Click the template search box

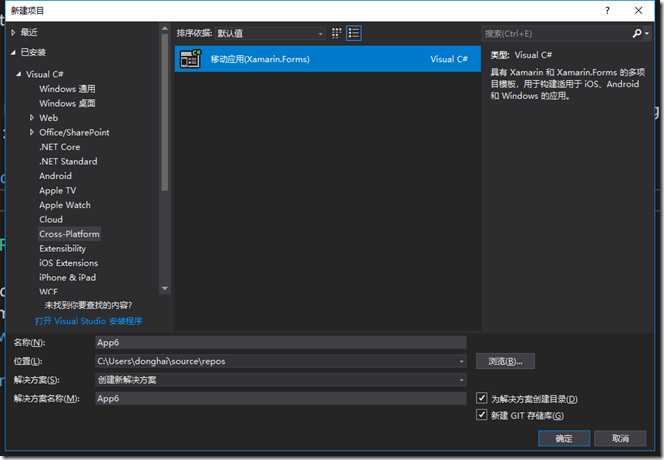click(x=556, y=33)
